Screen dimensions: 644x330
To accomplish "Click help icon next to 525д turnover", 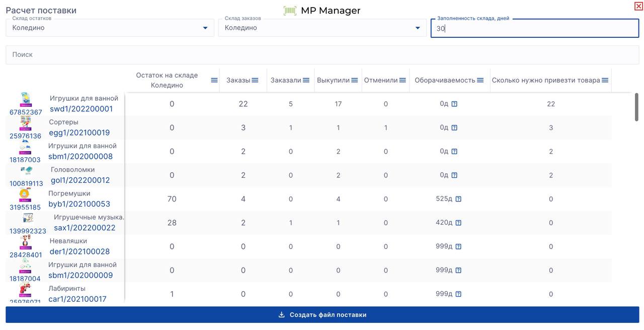I will (x=458, y=199).
